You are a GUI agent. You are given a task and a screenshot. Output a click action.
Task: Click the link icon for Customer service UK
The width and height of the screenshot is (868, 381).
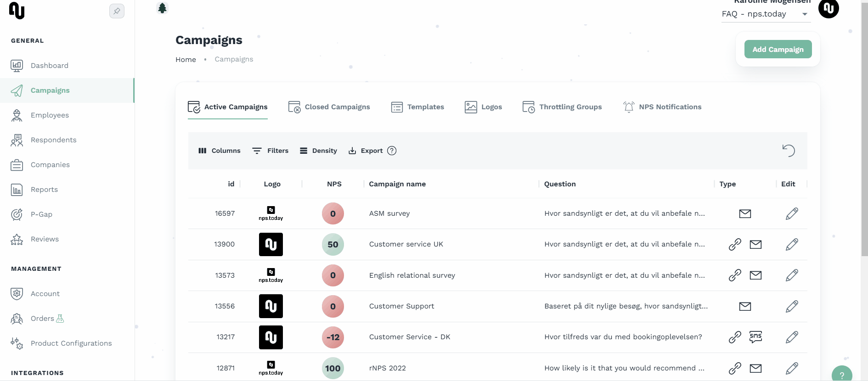click(x=735, y=244)
